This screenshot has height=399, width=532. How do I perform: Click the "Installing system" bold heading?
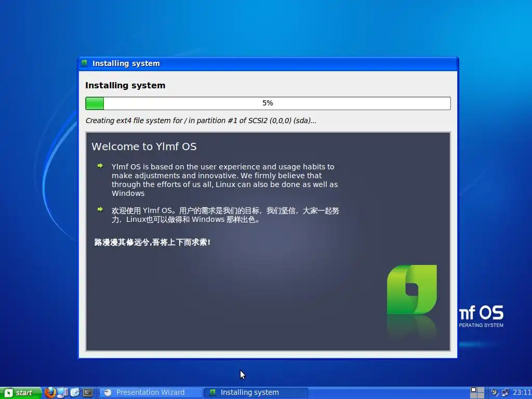coord(125,85)
